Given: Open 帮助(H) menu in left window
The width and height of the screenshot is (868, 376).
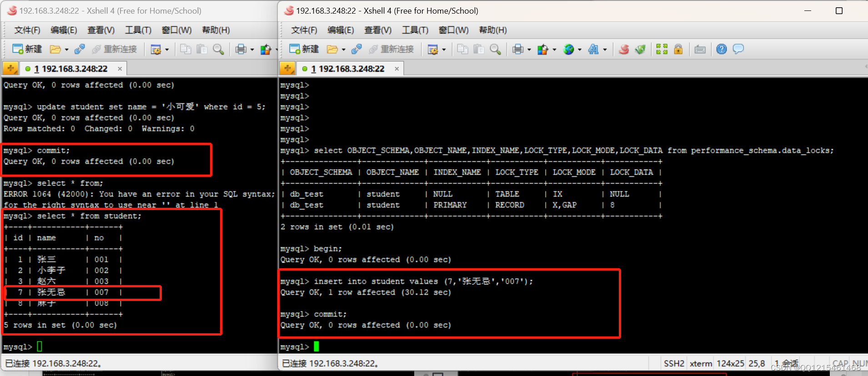Looking at the screenshot, I should pyautogui.click(x=216, y=30).
